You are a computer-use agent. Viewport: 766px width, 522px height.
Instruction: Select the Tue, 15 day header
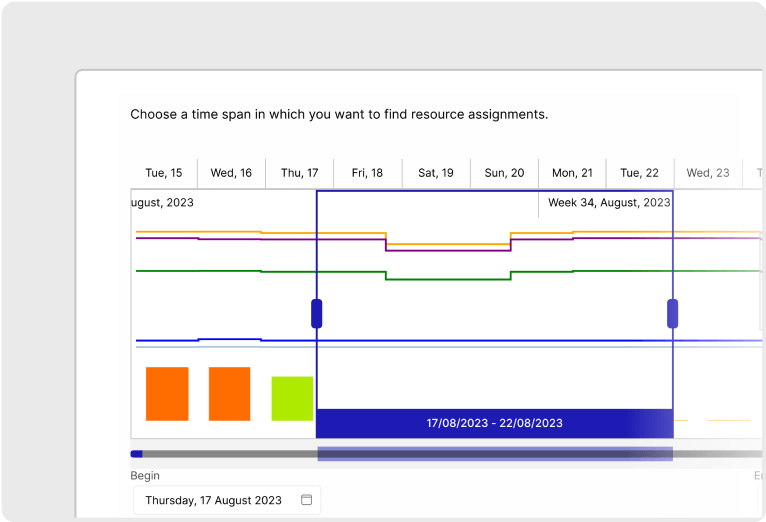164,173
